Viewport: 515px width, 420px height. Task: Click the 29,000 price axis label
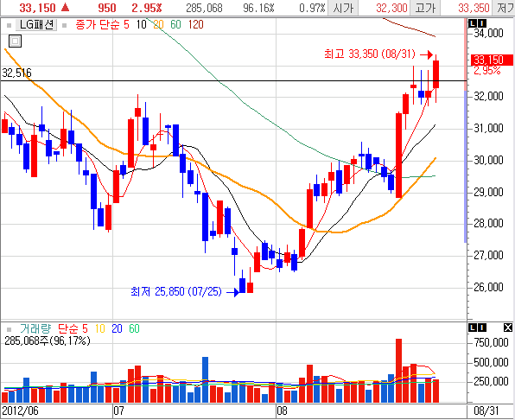pyautogui.click(x=488, y=192)
